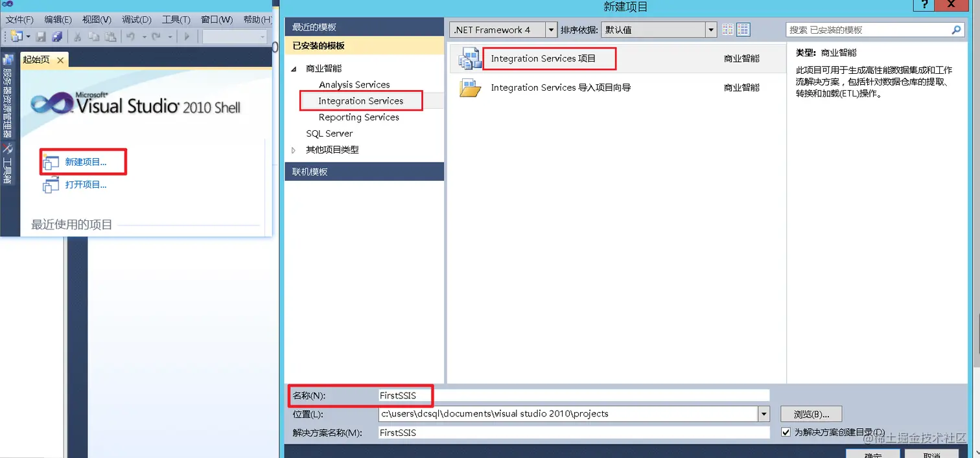
Task: Click the dialog help question mark button
Action: point(924,5)
